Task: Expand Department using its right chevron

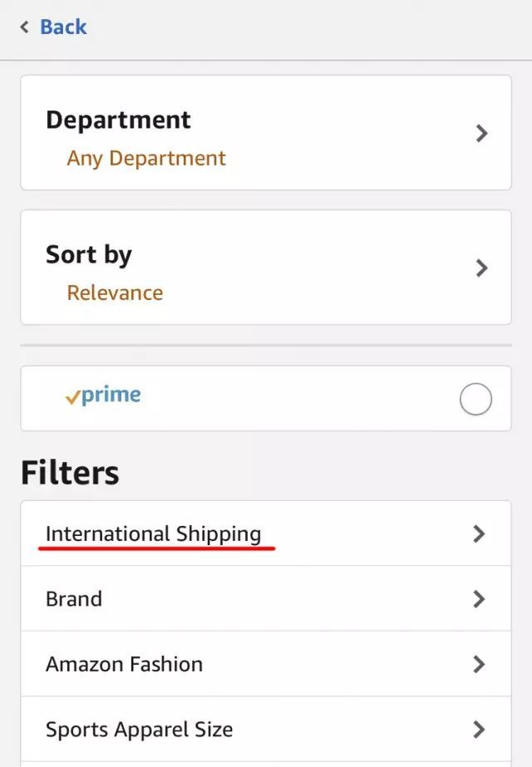Action: click(x=481, y=133)
